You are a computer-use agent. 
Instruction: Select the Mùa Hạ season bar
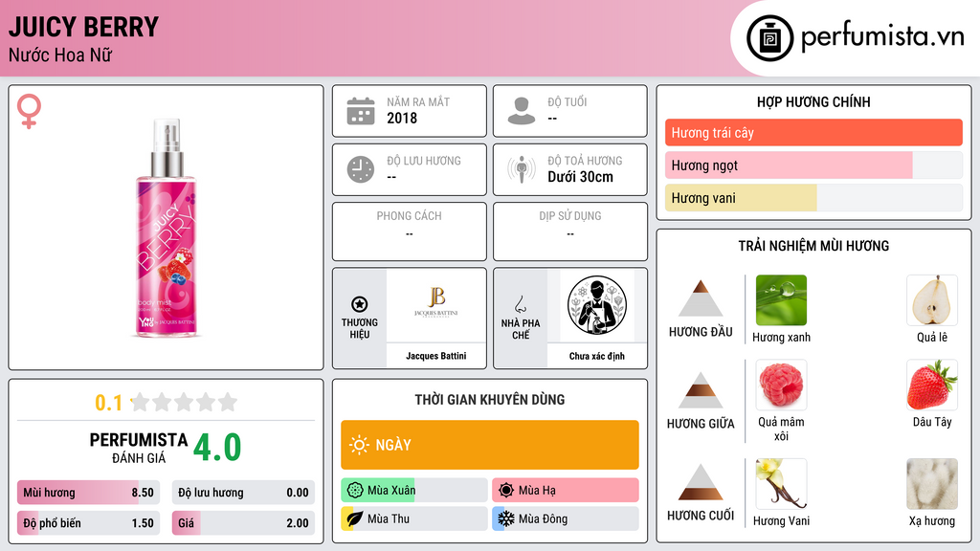point(566,490)
